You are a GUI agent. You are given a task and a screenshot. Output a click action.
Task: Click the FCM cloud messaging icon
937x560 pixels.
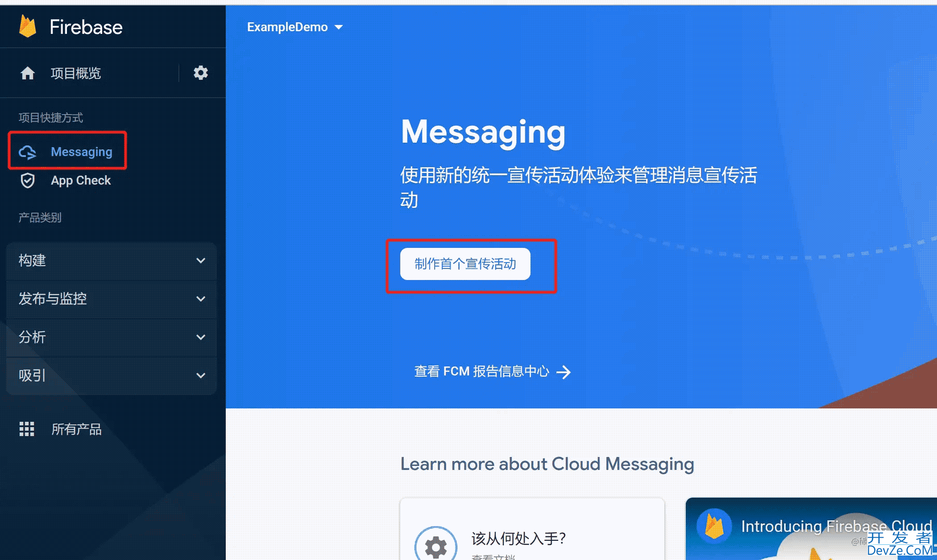click(27, 151)
